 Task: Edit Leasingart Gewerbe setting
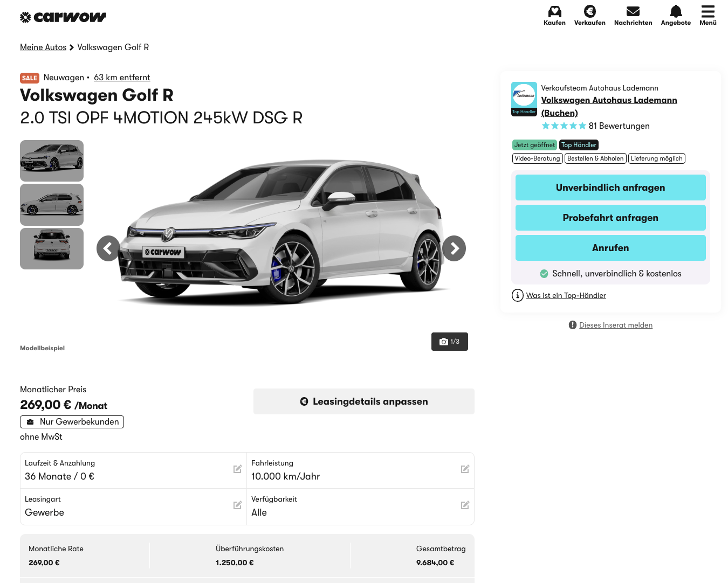click(x=237, y=505)
